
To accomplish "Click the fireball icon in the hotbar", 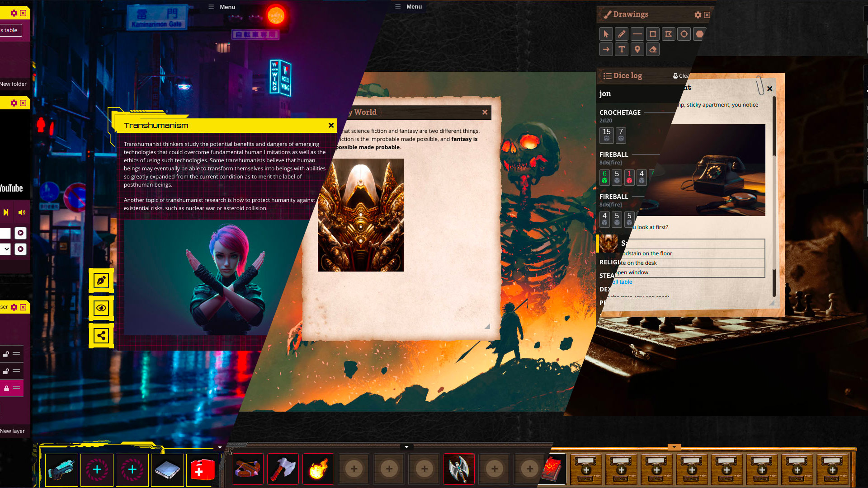I will point(318,469).
